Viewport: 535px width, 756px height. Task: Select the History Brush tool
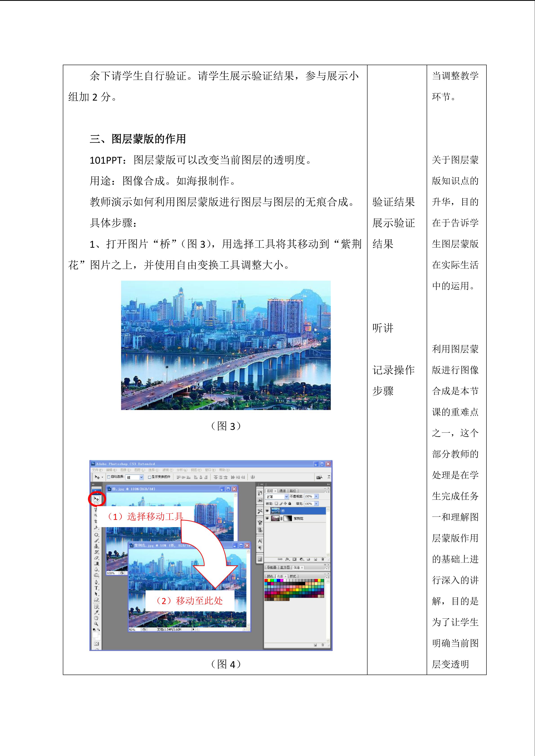coord(97,552)
